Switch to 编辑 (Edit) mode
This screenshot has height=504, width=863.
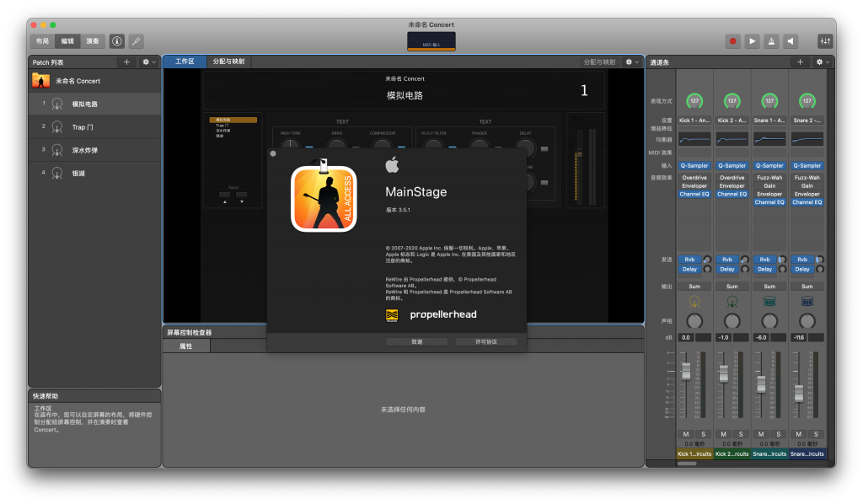[x=67, y=41]
